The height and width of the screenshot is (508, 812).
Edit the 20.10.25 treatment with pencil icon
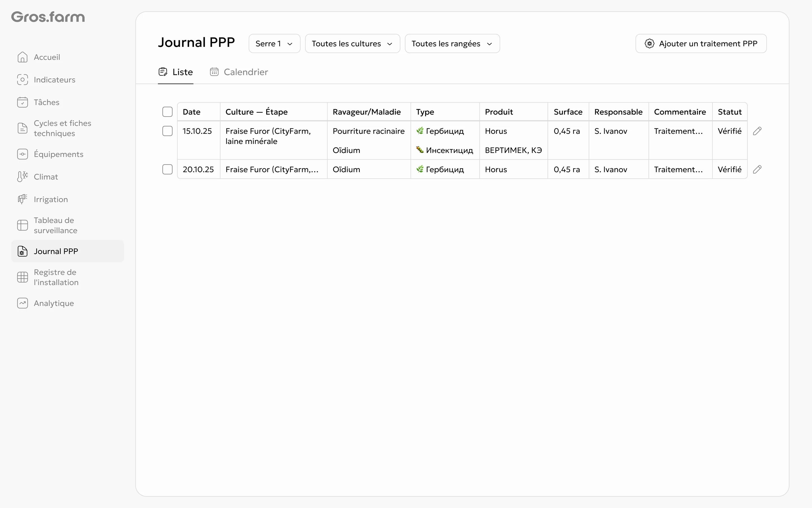coord(757,169)
